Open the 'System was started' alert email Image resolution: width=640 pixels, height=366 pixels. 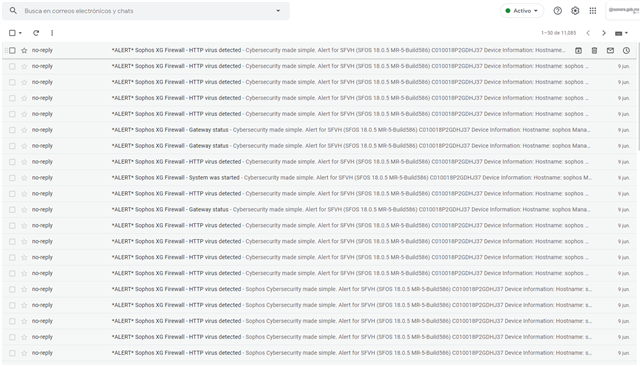point(319,177)
